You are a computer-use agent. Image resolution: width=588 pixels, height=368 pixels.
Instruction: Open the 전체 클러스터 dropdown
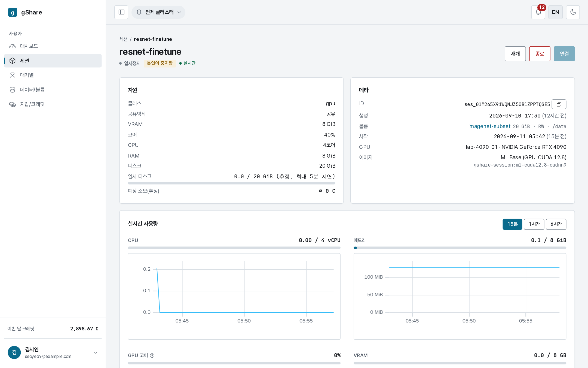(x=158, y=12)
